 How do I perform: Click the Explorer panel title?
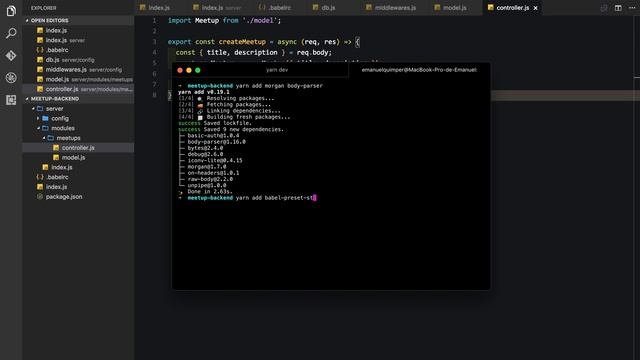[44, 8]
